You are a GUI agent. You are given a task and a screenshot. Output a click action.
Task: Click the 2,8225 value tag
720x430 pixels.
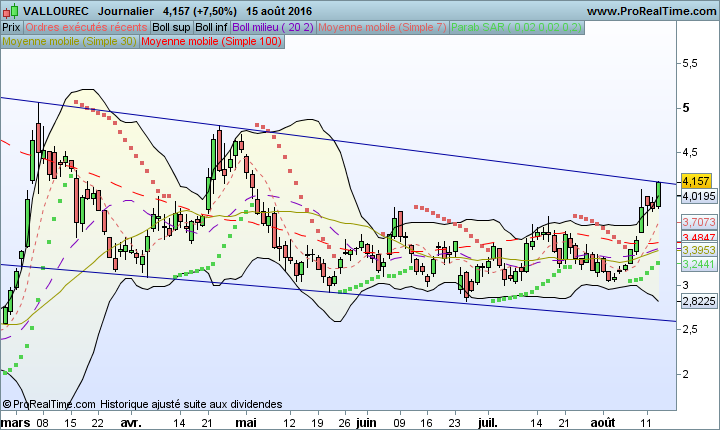coord(698,301)
